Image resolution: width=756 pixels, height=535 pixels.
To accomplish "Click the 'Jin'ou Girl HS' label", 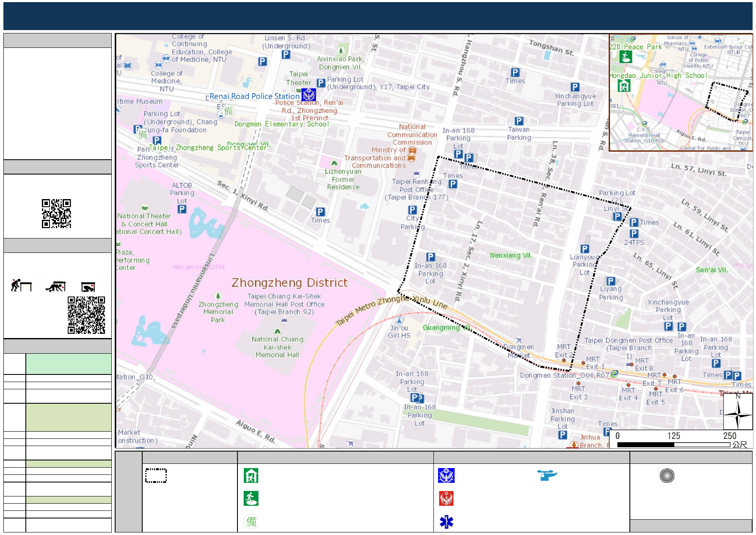I will pyautogui.click(x=399, y=331).
